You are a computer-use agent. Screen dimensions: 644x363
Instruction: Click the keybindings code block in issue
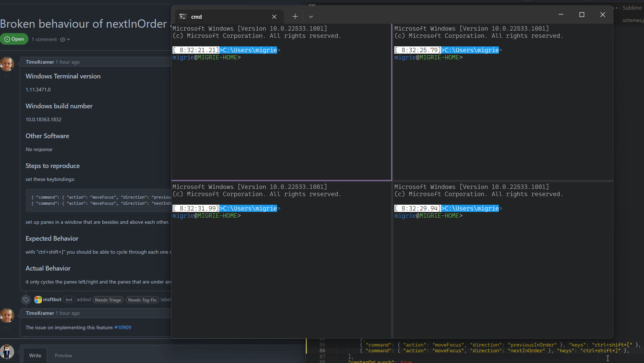tap(98, 200)
